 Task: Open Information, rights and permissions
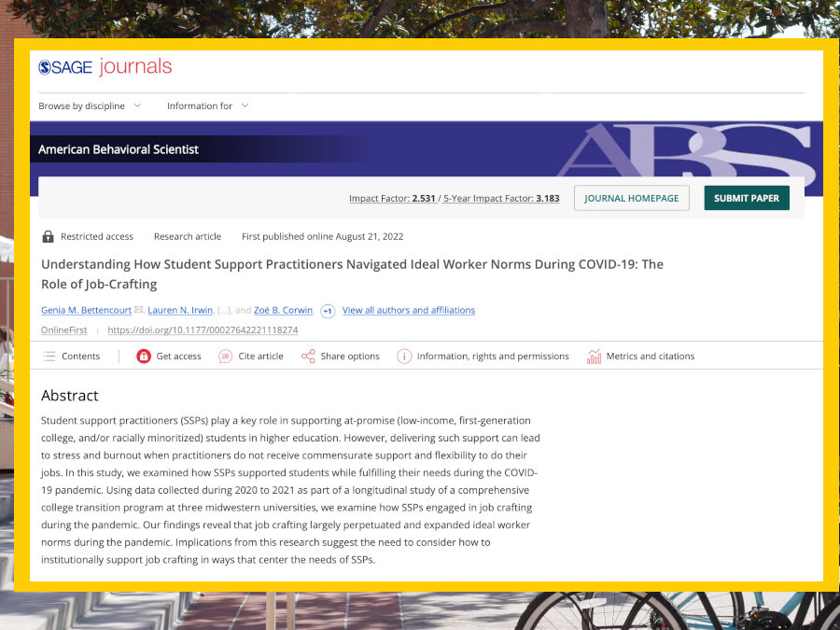pyautogui.click(x=493, y=357)
